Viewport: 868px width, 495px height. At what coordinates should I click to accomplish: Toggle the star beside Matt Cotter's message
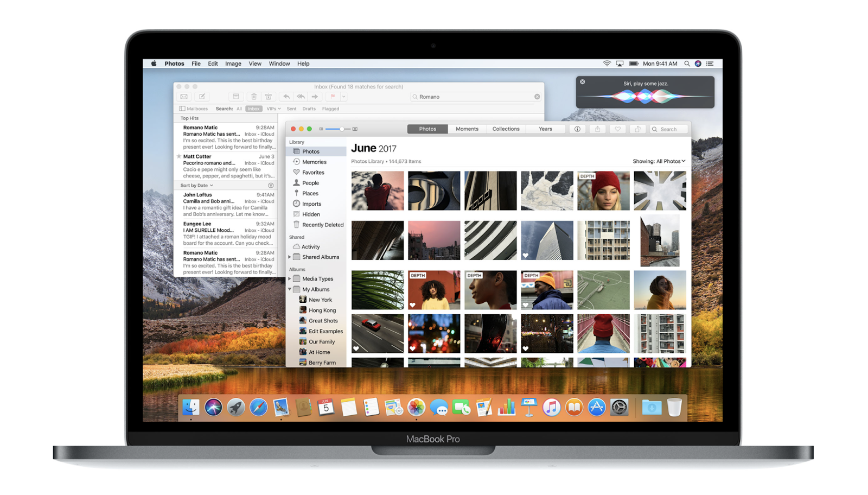click(x=179, y=156)
